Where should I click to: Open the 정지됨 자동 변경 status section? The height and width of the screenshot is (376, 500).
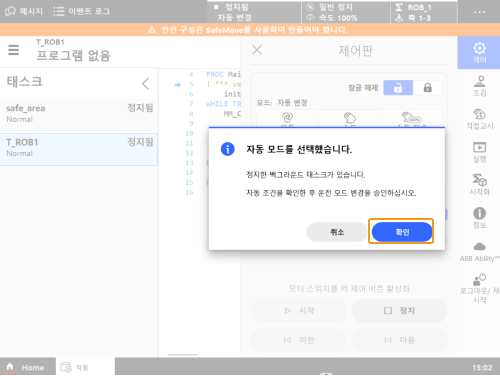[x=254, y=12]
